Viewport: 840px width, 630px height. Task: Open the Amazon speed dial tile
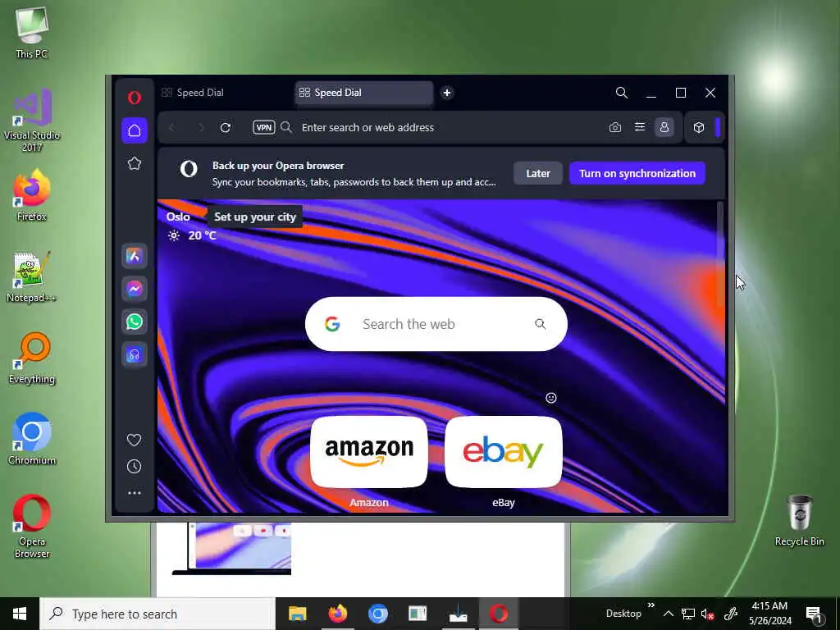point(369,452)
